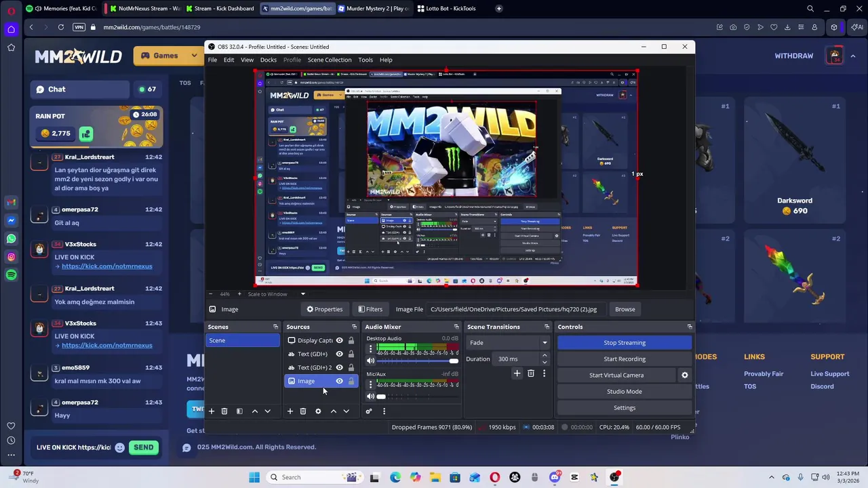Move selected source up in Sources panel
Screen dimensions: 868x488
334,411
